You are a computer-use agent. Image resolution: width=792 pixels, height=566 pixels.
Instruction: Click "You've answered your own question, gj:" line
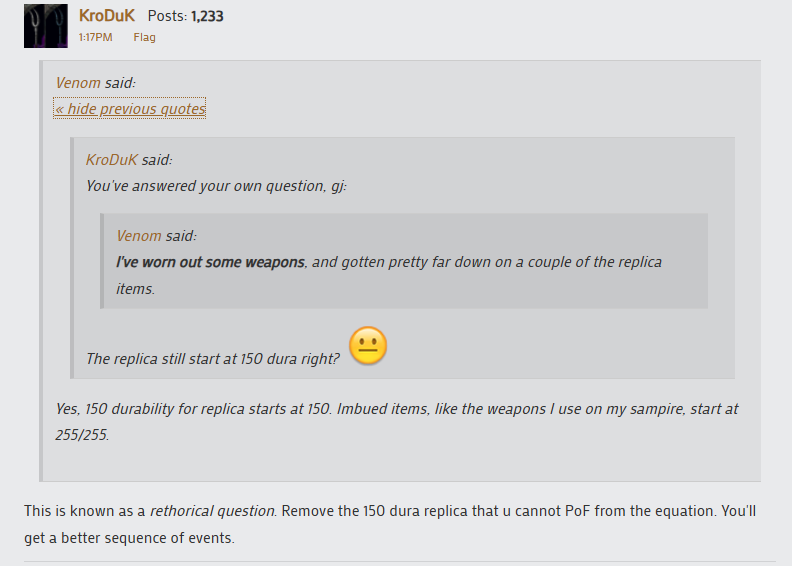(215, 186)
